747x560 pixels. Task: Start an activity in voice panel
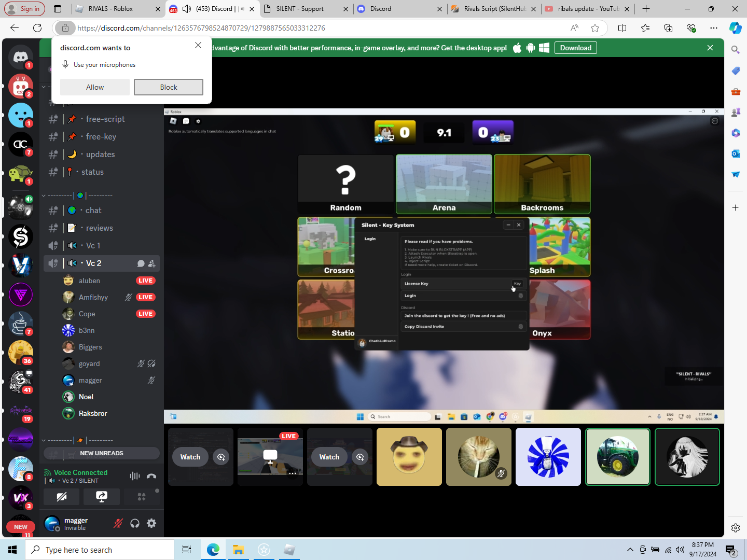(142, 497)
